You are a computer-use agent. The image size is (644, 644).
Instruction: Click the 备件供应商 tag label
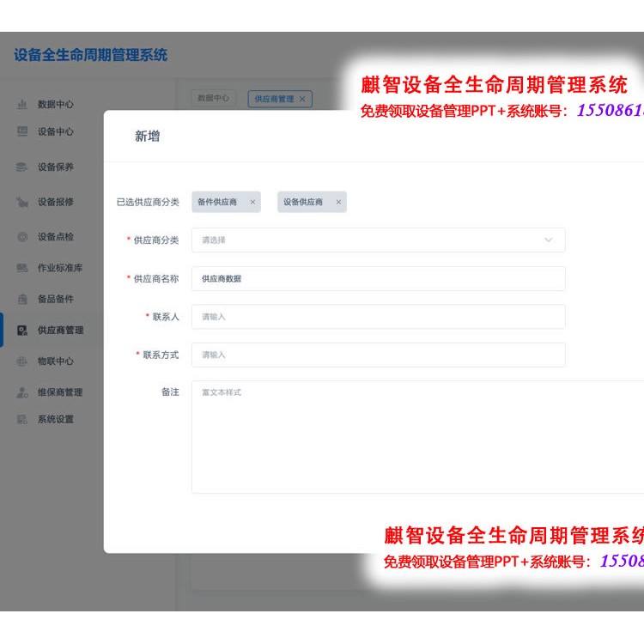coord(217,202)
